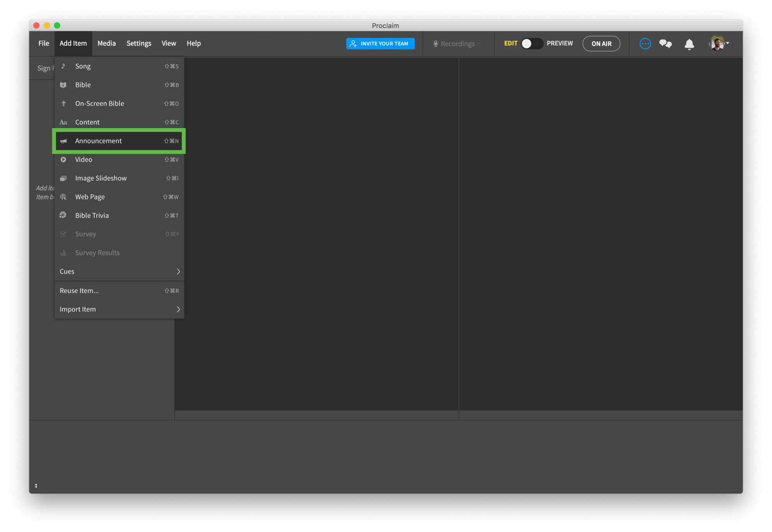
Task: Click the "Bible Trivia" label
Action: click(x=92, y=215)
